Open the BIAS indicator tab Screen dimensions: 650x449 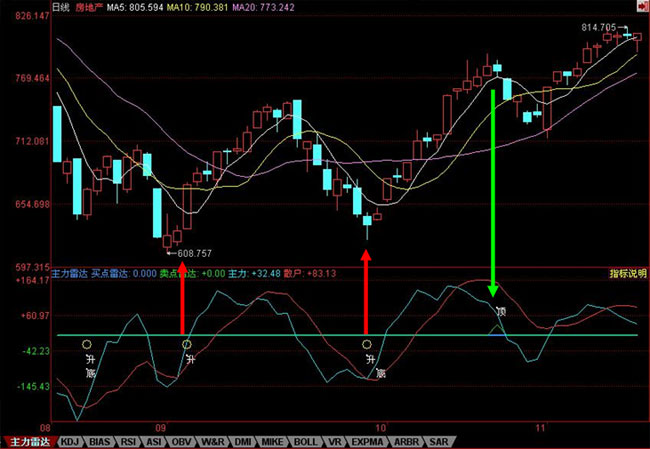click(98, 441)
